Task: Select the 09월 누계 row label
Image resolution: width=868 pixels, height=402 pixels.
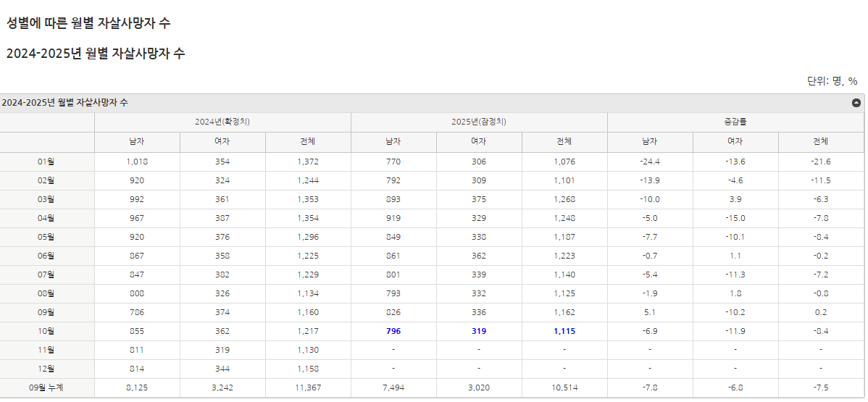Action: tap(46, 388)
